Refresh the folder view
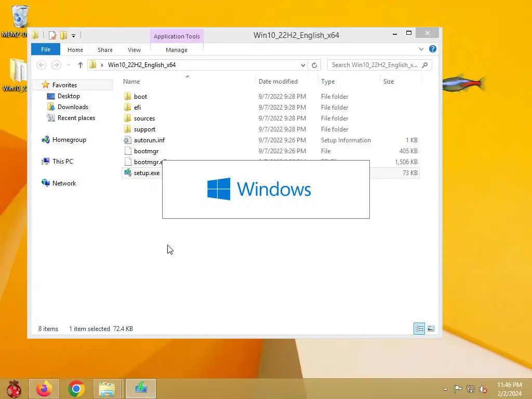The height and width of the screenshot is (399, 532). click(314, 65)
